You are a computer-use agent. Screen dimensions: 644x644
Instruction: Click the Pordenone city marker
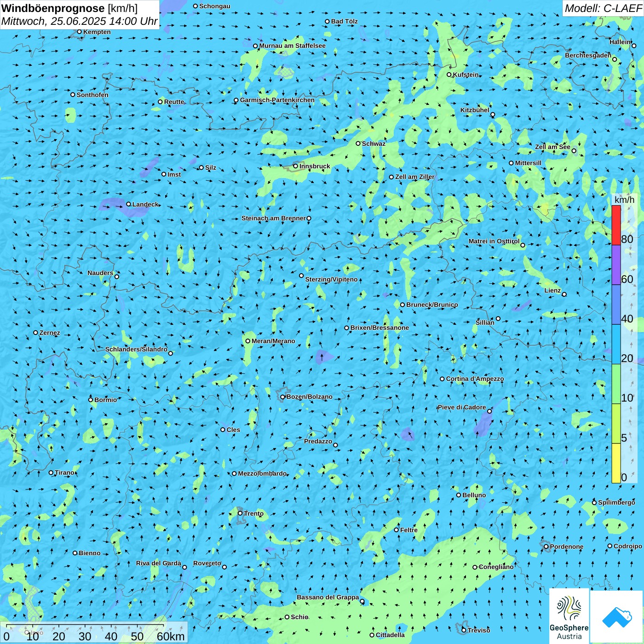[546, 546]
